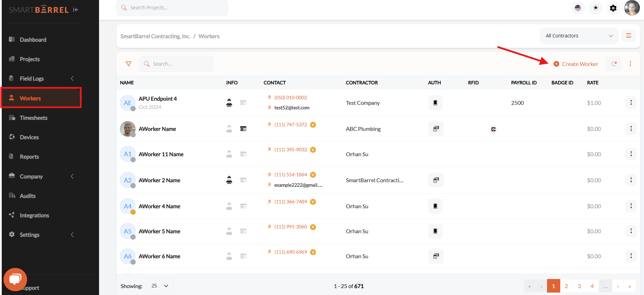Open row actions for AWorker 6 Name
644x295 pixels.
coord(631,256)
